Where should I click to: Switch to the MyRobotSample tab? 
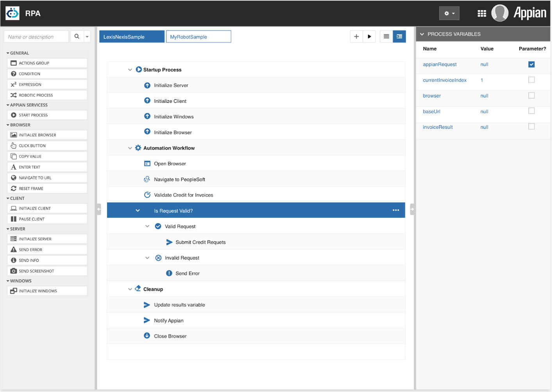198,36
